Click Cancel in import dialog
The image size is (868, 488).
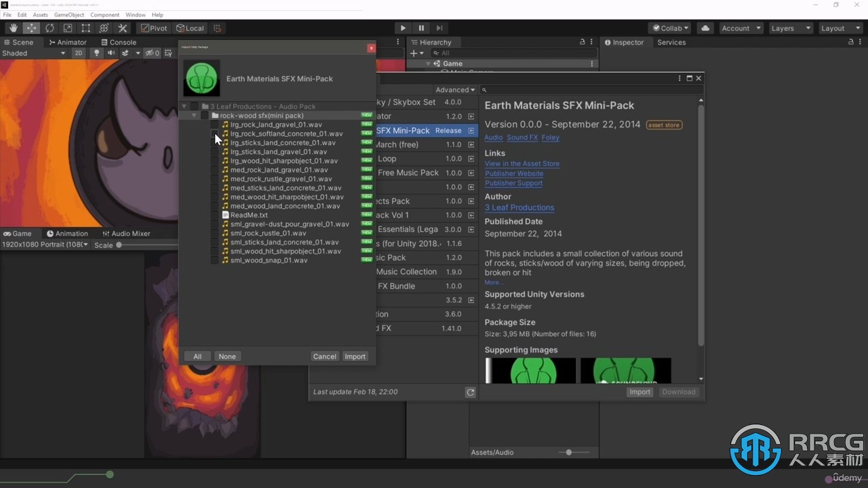pos(324,357)
